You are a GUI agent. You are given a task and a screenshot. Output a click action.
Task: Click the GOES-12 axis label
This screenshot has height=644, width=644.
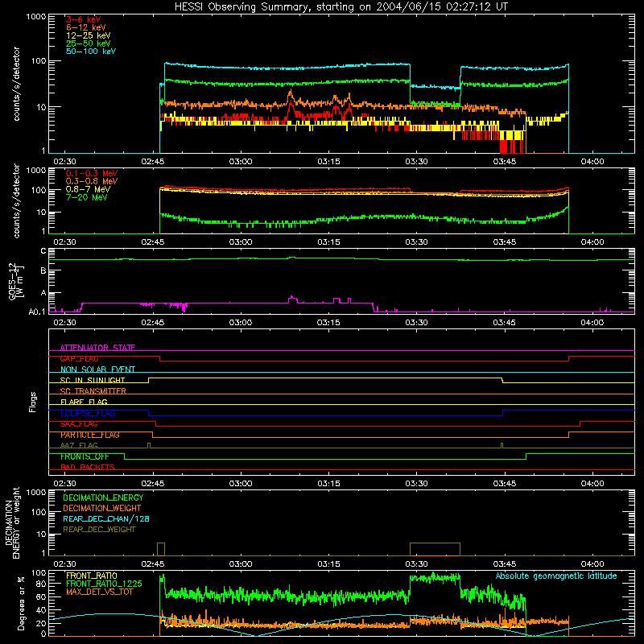15,281
